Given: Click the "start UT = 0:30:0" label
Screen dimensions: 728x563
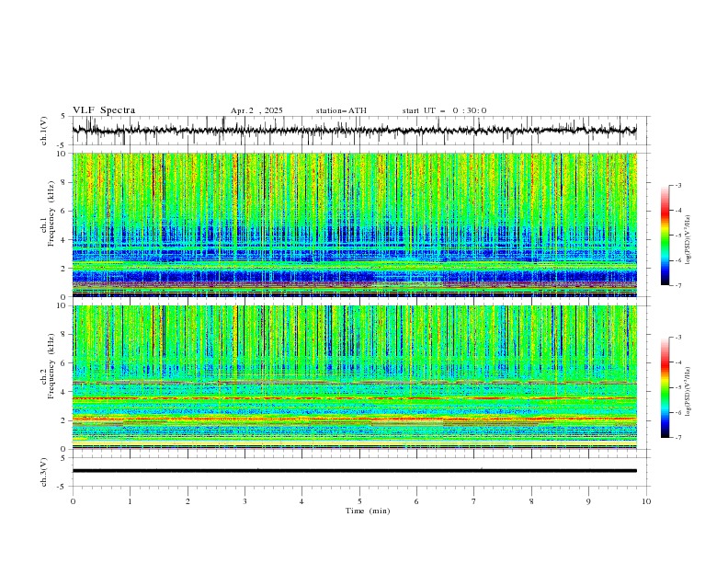Looking at the screenshot, I should 444,110.
